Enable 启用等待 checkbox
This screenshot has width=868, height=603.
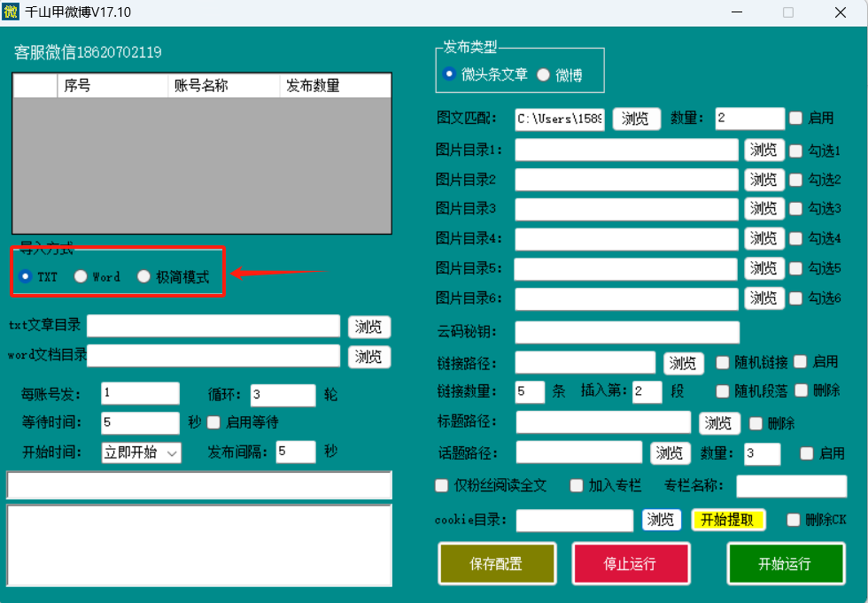click(x=213, y=422)
